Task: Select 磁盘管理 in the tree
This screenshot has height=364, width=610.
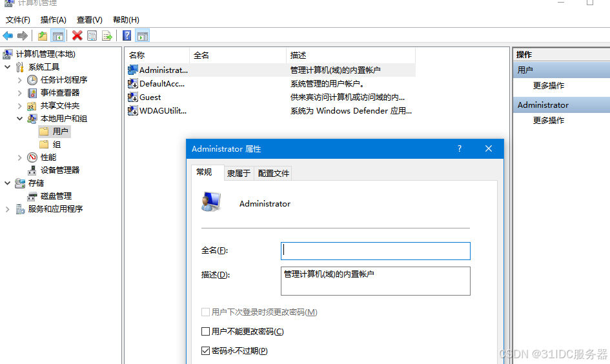Action: (56, 196)
